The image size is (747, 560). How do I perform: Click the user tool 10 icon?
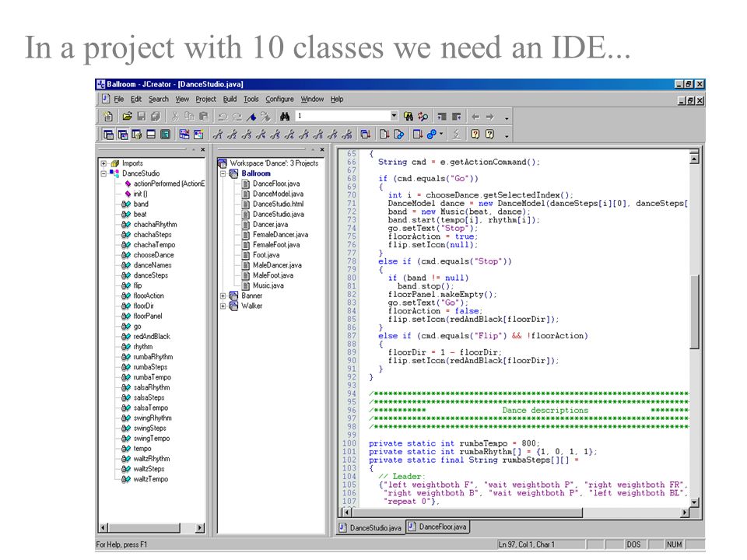[347, 135]
